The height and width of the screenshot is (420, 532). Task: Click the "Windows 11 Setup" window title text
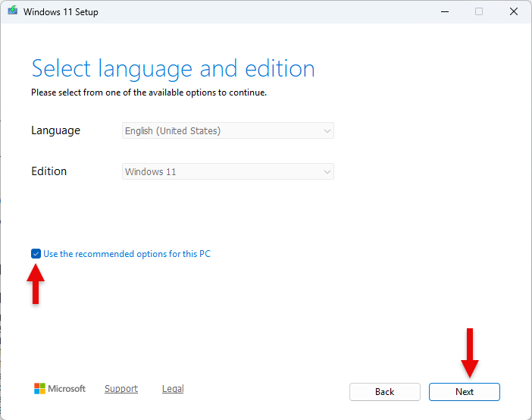coord(61,12)
